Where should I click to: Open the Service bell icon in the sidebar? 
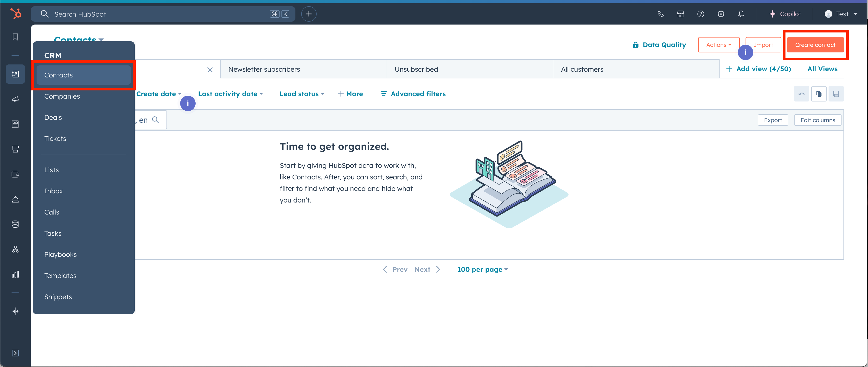(15, 199)
